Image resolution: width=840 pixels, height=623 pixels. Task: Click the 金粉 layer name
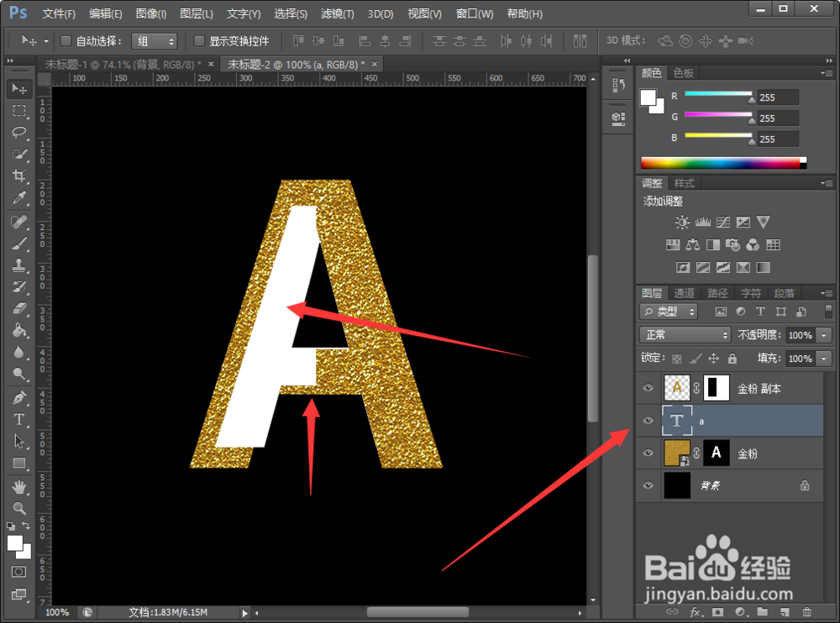748,453
